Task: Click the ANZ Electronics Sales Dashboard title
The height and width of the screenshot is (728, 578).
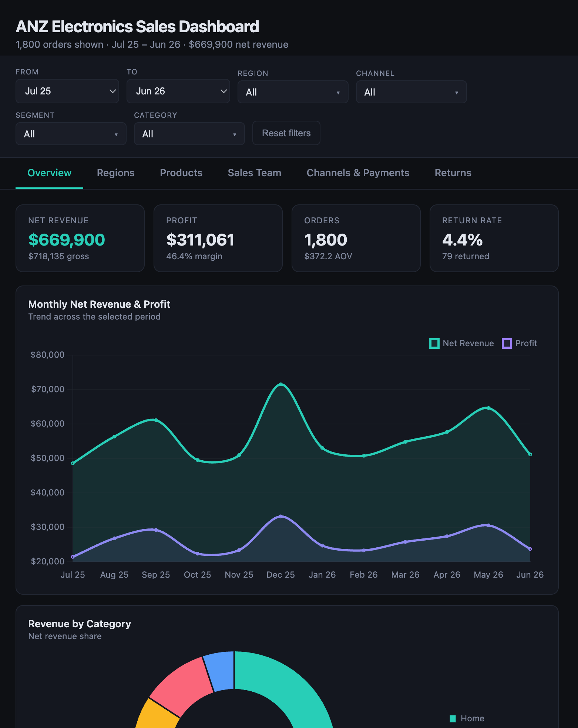Action: (x=137, y=27)
